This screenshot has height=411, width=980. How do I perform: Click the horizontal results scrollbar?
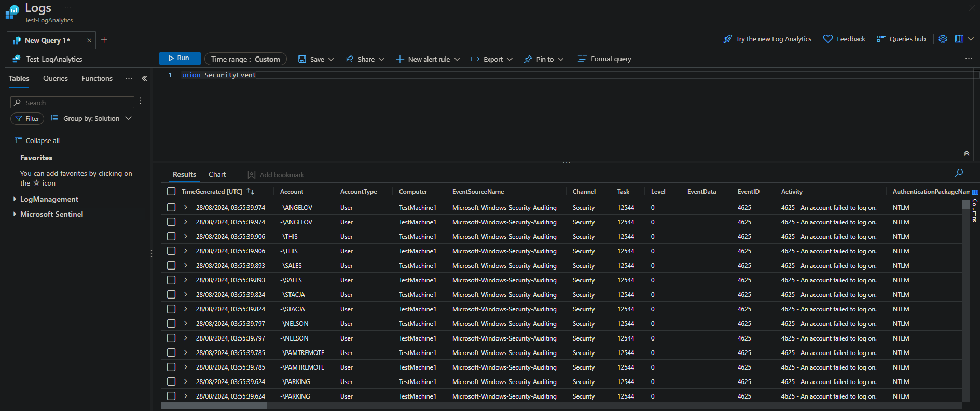(214, 406)
